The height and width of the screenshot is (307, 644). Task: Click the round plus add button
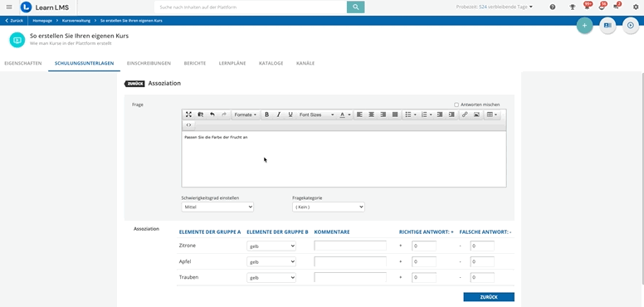[x=584, y=26]
